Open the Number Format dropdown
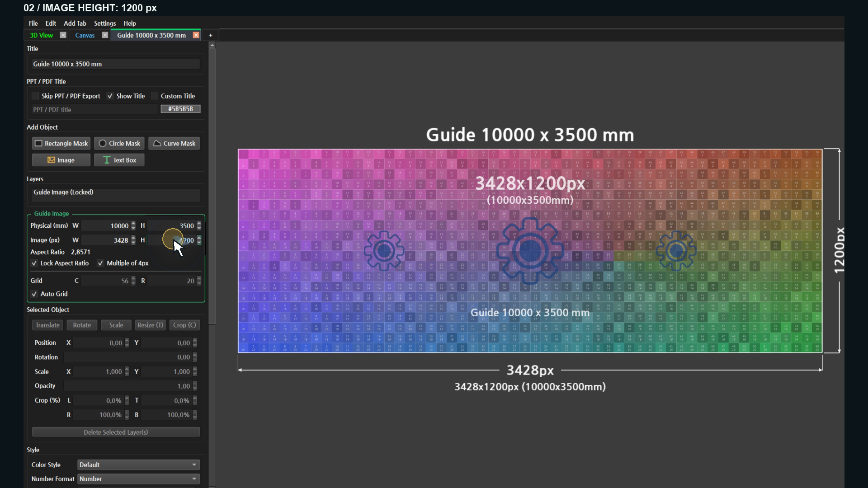 click(138, 479)
